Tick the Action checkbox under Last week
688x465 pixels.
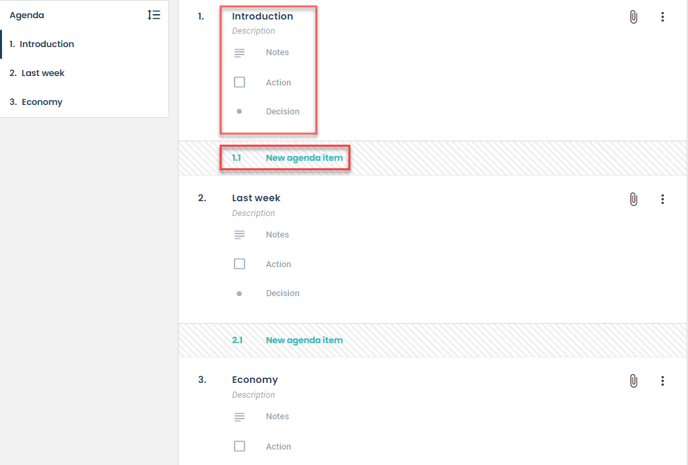tap(239, 264)
